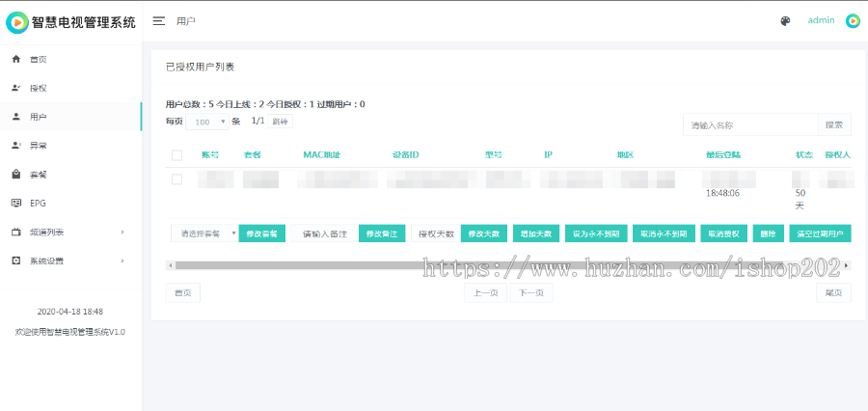
Task: Click the 授权人 column header
Action: (x=837, y=155)
